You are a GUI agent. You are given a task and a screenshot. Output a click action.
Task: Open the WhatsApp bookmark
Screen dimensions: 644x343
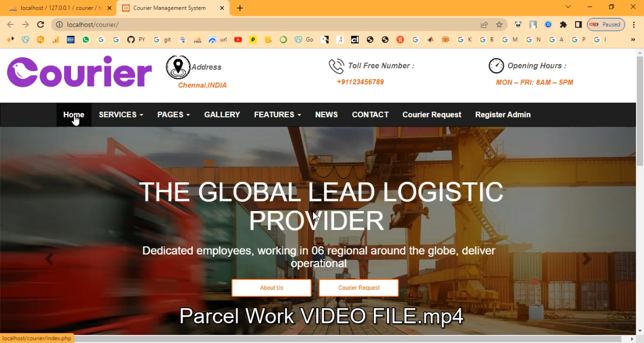click(86, 40)
